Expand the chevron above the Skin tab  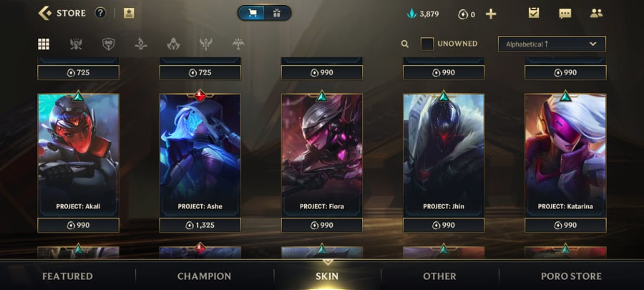(x=327, y=262)
